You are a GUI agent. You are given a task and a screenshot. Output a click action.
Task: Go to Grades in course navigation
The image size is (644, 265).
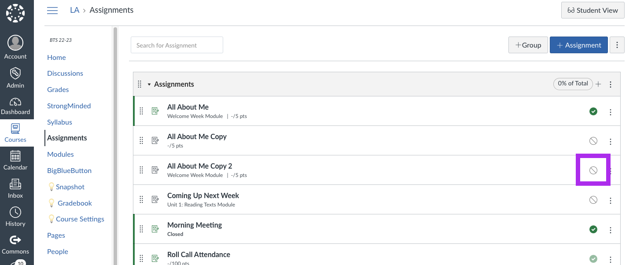click(58, 89)
